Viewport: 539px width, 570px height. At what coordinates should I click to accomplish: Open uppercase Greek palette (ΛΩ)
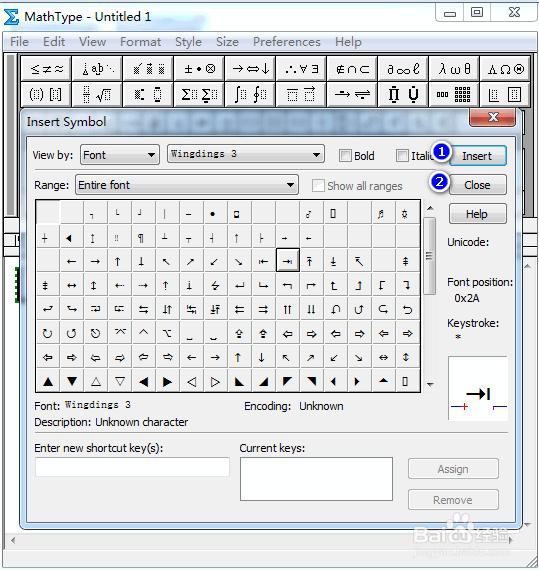[506, 68]
